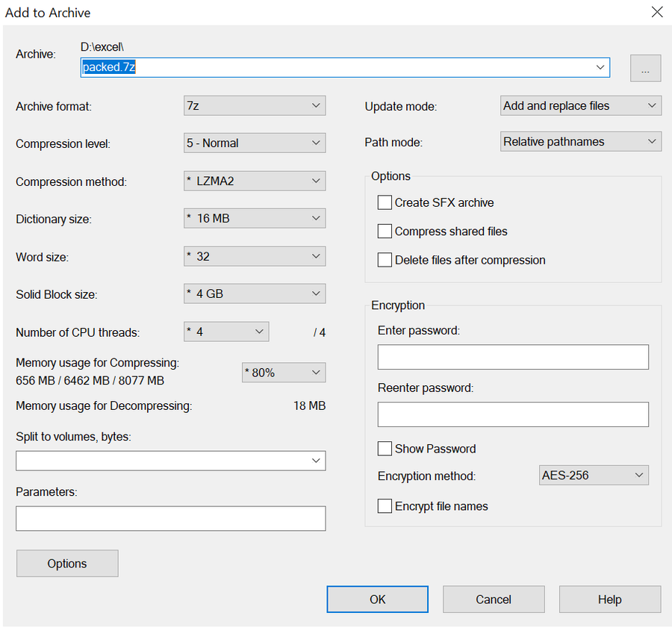Open the Encryption method AES-256 dropdown
672x628 pixels.
594,475
